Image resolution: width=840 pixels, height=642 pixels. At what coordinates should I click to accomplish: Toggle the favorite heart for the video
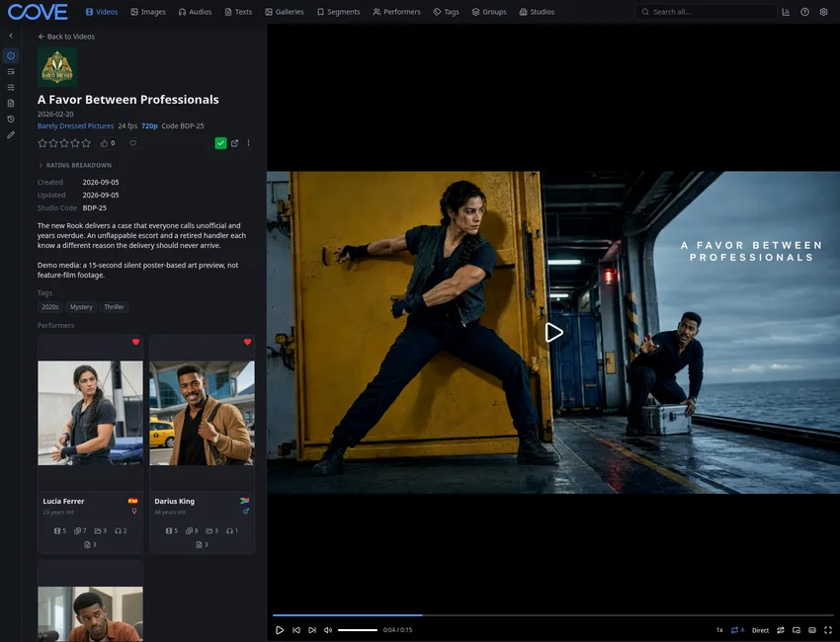[x=132, y=143]
